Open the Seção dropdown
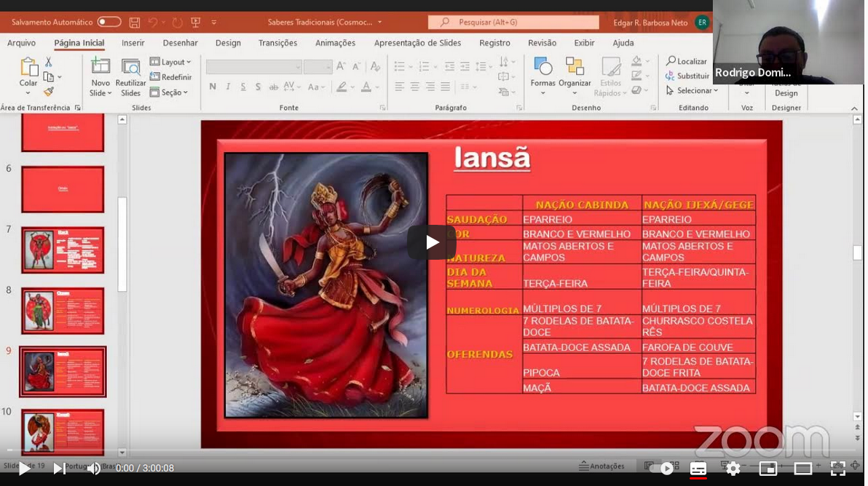The height and width of the screenshot is (486, 868). (169, 92)
